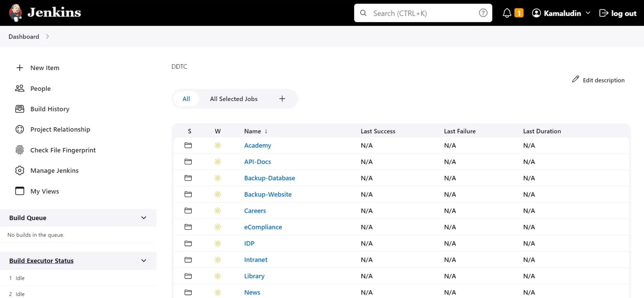Click the search help question mark icon
This screenshot has width=644, height=298.
483,13
